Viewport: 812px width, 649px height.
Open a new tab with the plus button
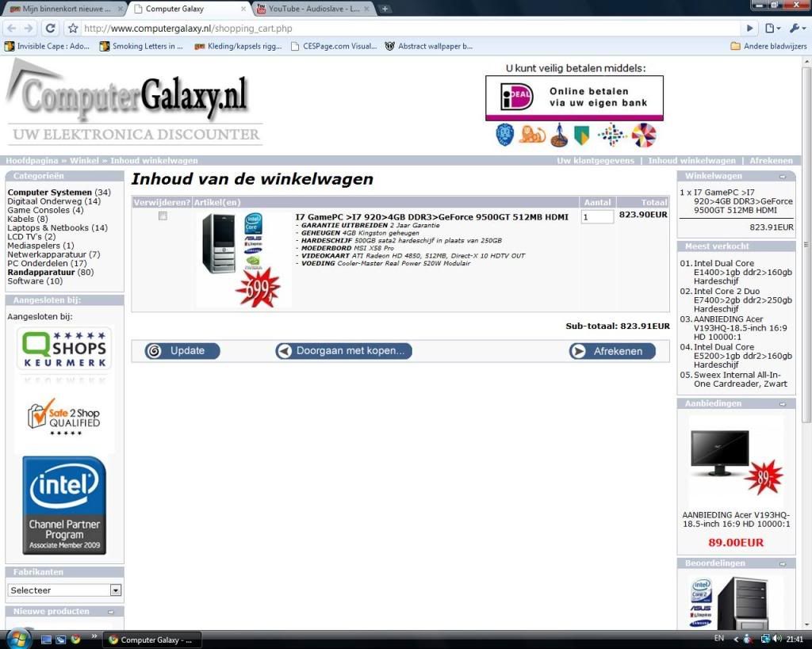click(385, 9)
